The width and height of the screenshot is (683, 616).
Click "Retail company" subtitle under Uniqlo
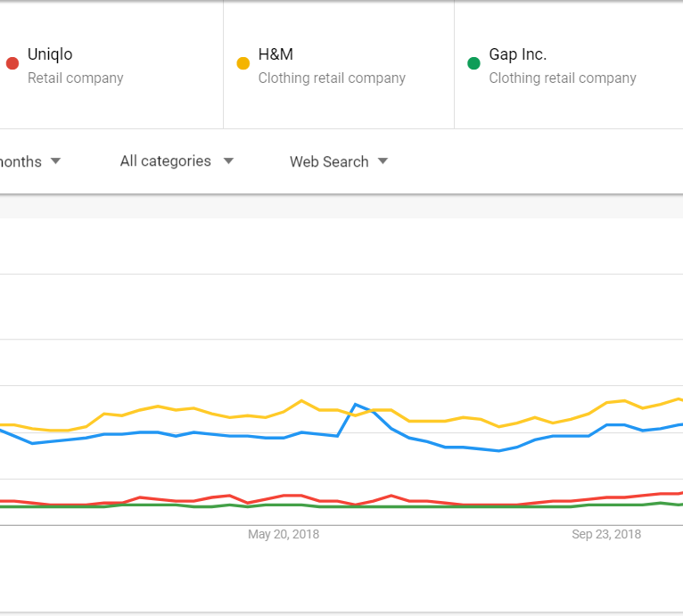[x=75, y=78]
